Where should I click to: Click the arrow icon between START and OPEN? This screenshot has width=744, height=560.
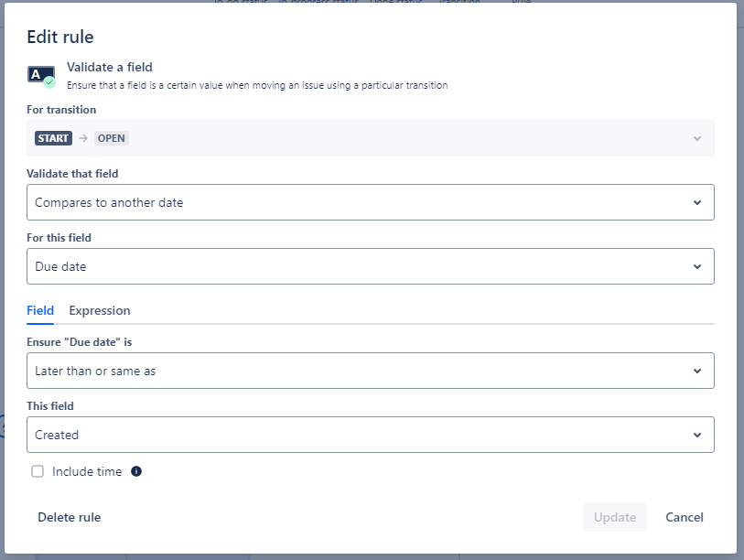click(x=83, y=138)
